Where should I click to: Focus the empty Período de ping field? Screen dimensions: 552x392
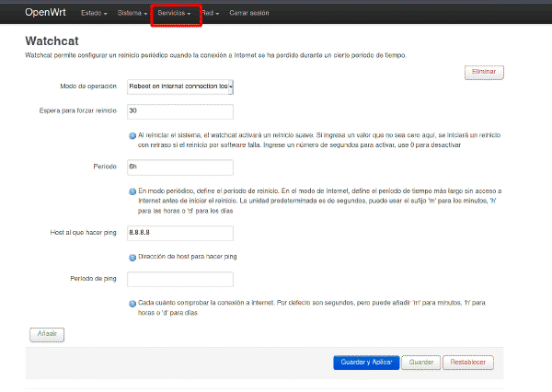coord(180,279)
